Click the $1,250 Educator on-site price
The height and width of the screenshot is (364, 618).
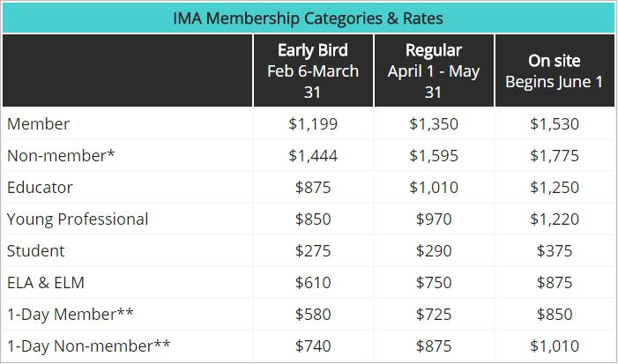(x=555, y=188)
